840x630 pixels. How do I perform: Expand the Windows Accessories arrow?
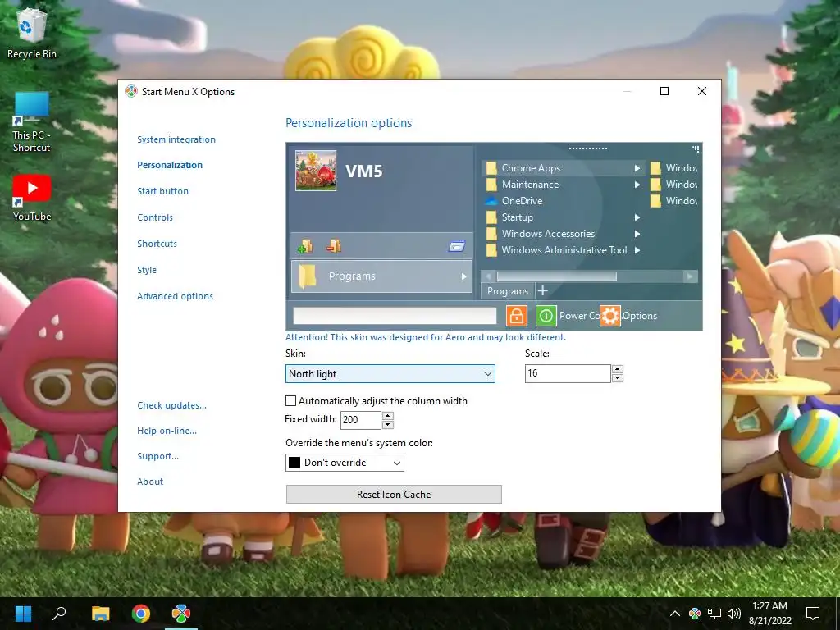[637, 234]
